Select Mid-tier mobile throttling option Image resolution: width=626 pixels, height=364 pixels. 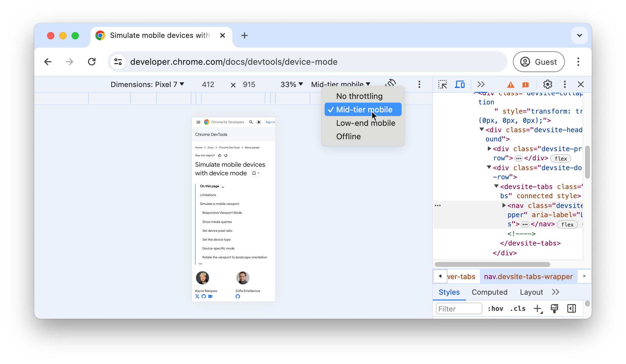[364, 109]
